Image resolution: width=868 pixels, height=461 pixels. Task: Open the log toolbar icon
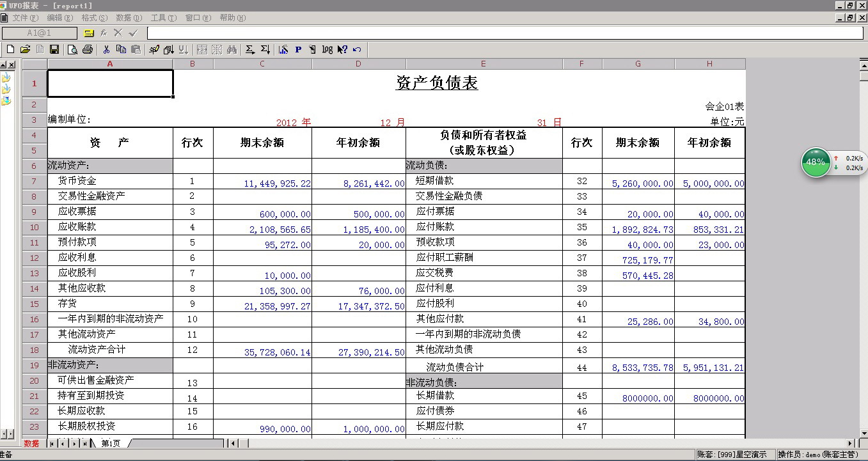pyautogui.click(x=327, y=49)
